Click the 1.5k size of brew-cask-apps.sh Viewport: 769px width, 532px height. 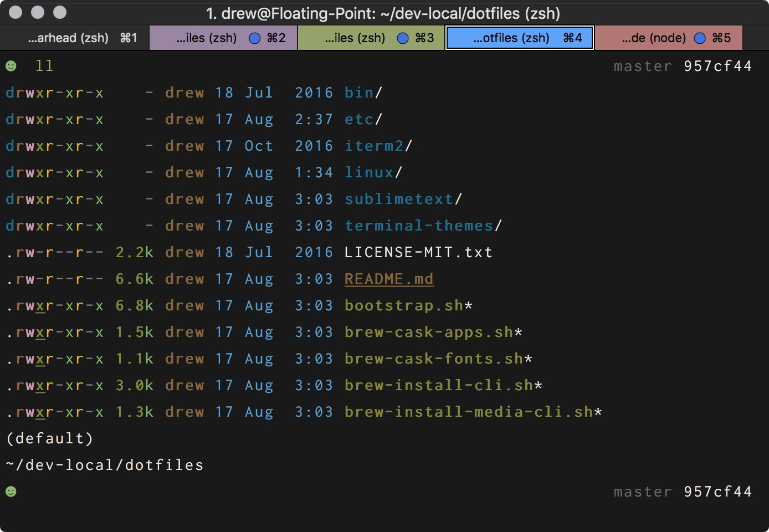(x=135, y=332)
